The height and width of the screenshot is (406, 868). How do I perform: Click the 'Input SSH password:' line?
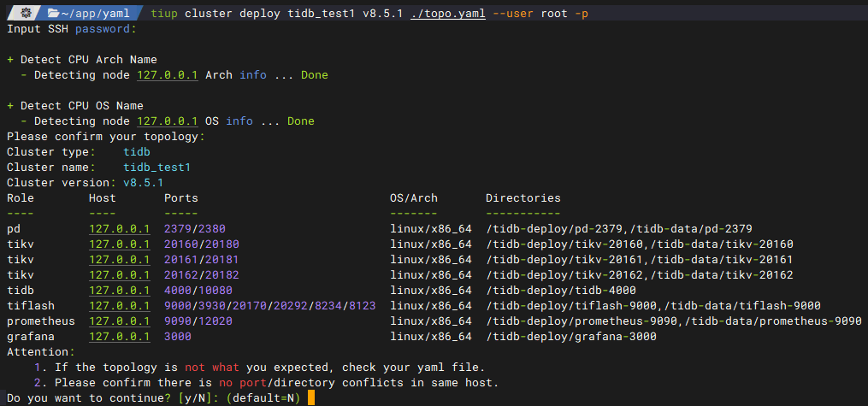[x=72, y=29]
